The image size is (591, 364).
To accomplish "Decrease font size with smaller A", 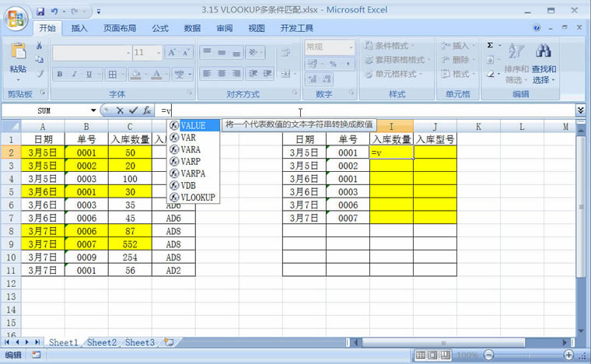I will click(185, 52).
